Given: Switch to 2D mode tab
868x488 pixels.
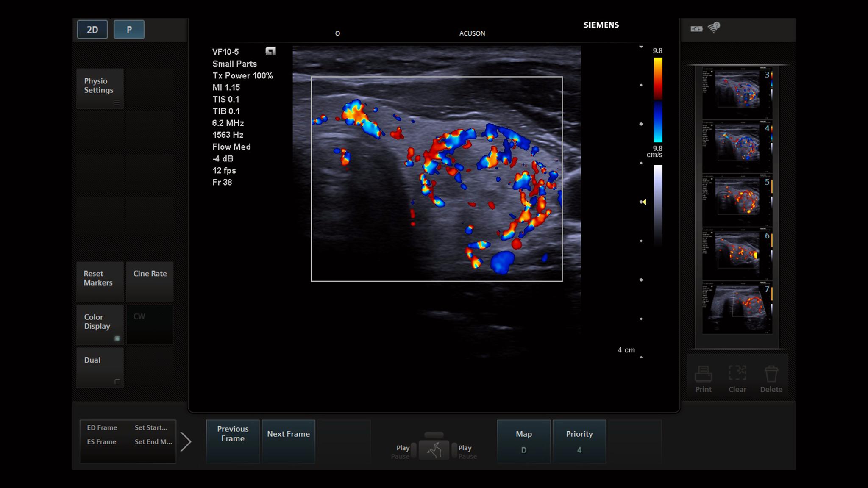Looking at the screenshot, I should coord(92,29).
